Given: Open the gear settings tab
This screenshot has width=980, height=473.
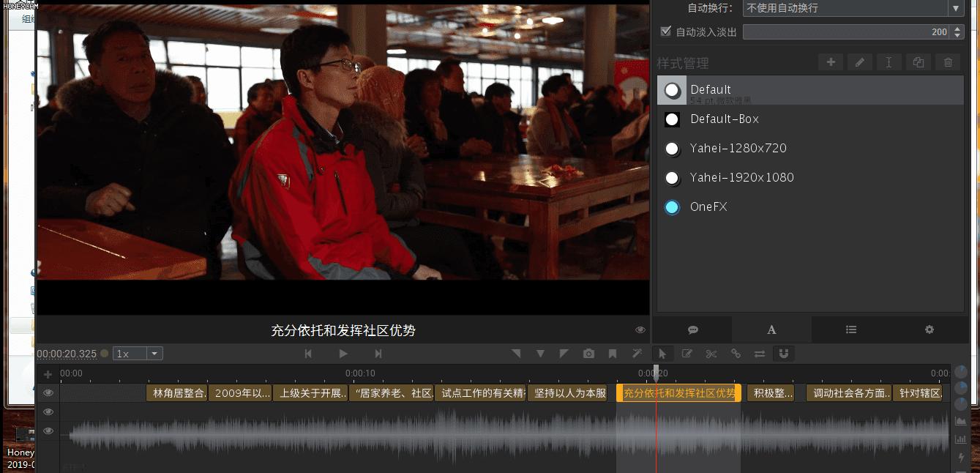Looking at the screenshot, I should coord(929,329).
